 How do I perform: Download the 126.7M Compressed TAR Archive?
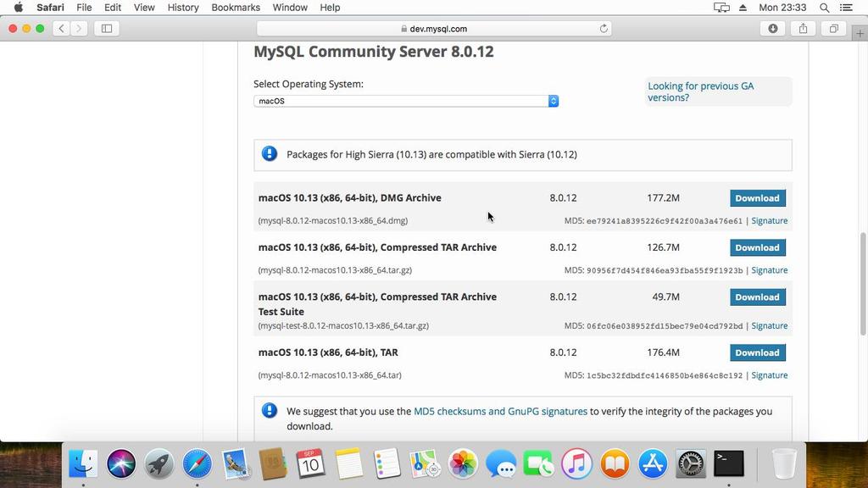[x=757, y=247]
